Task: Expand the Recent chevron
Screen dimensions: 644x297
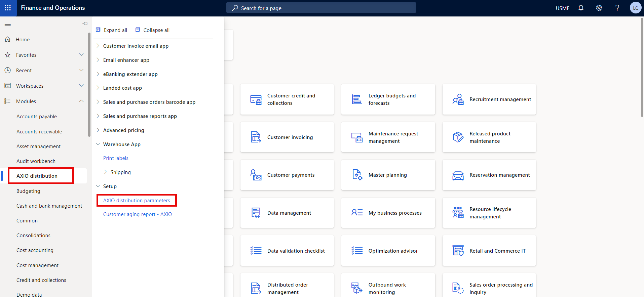Action: click(x=81, y=70)
